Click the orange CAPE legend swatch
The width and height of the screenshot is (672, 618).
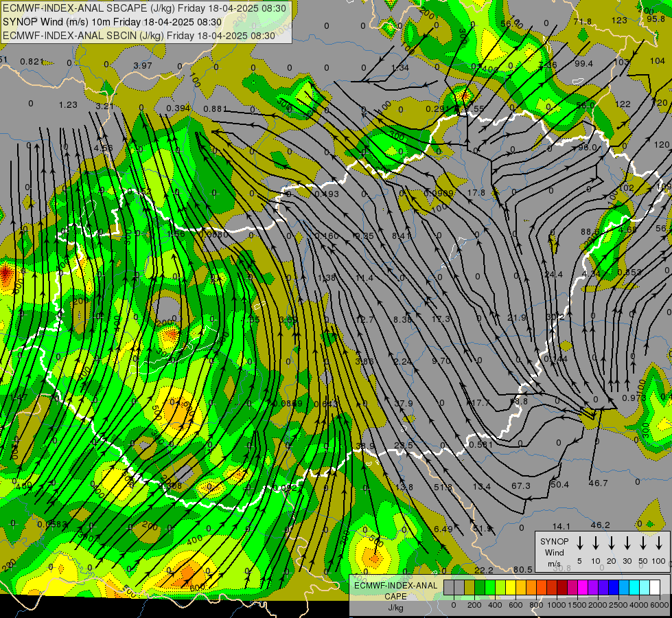coord(531,588)
